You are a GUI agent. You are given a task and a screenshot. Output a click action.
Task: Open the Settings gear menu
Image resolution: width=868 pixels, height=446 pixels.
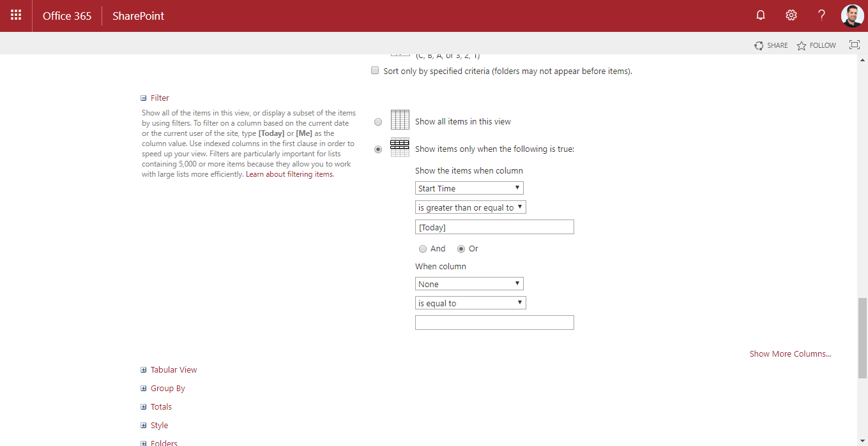[x=791, y=15]
